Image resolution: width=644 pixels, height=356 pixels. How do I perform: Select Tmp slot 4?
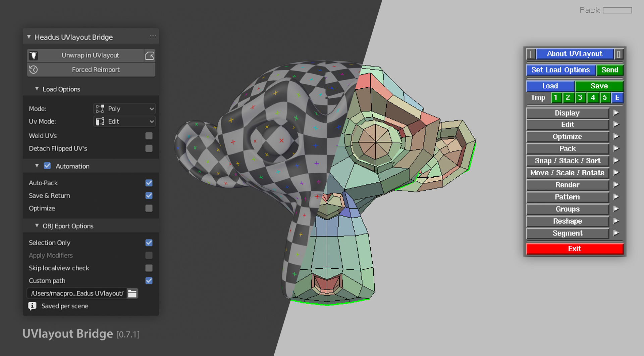coord(593,98)
